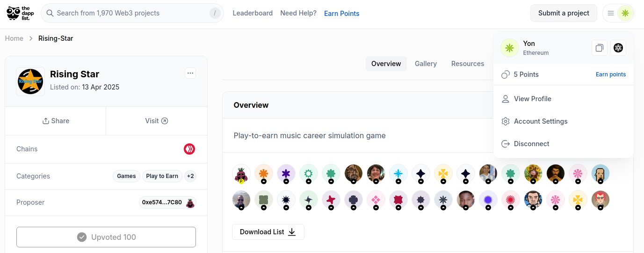644x253 pixels.
Task: Go to Home via breadcrumb
Action: pyautogui.click(x=14, y=38)
